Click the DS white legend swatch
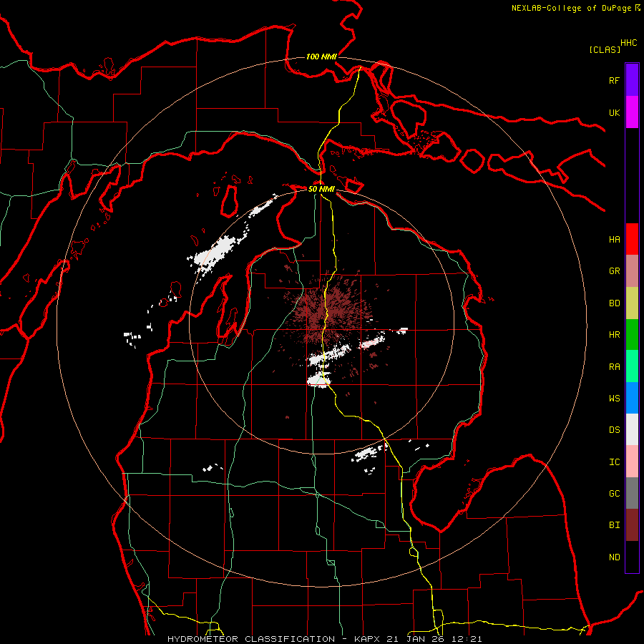This screenshot has height=644, width=644. pyautogui.click(x=632, y=429)
